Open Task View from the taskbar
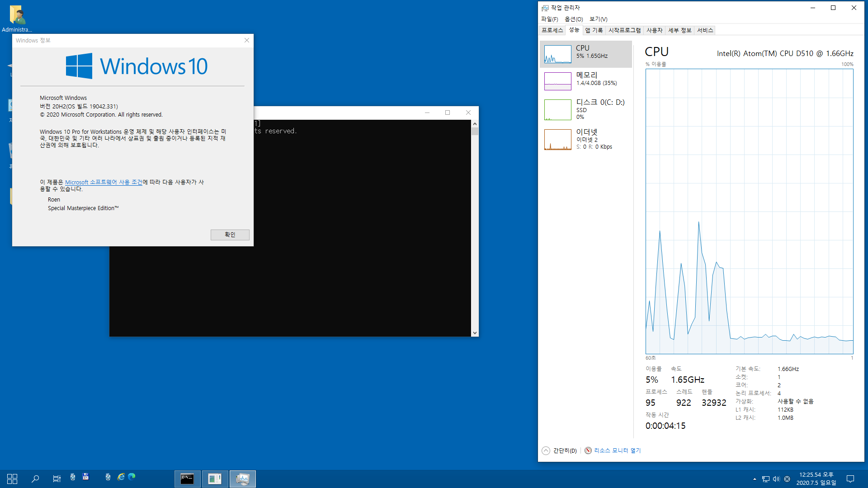Image resolution: width=868 pixels, height=488 pixels. coord(57,479)
